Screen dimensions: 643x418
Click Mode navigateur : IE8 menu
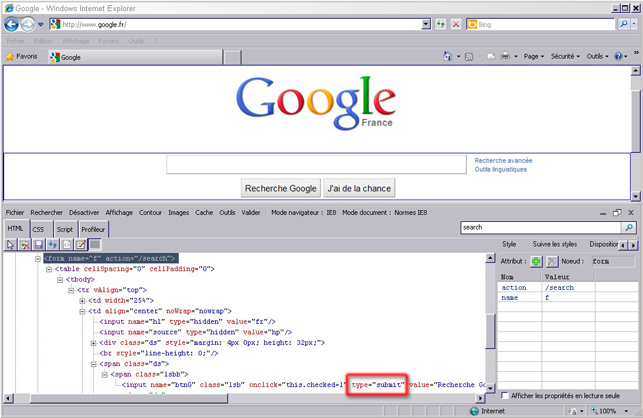click(303, 212)
